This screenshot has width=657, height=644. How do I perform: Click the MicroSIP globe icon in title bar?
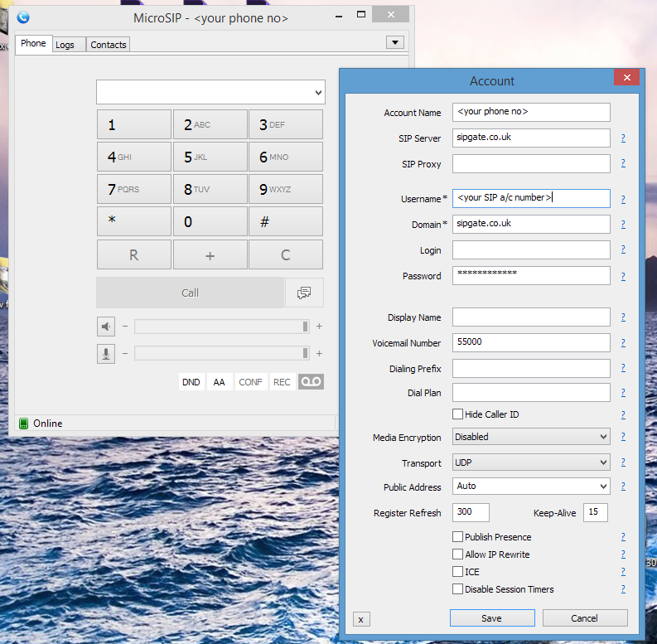tap(23, 17)
